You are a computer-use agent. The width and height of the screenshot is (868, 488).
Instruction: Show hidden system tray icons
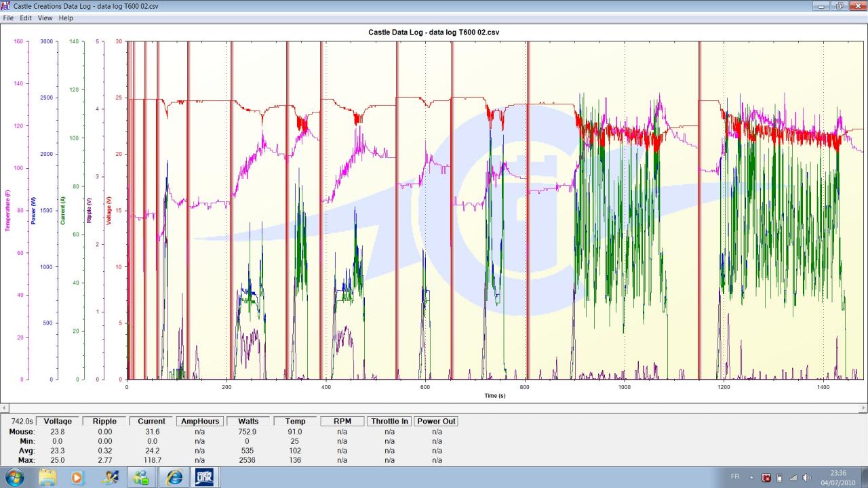[751, 477]
